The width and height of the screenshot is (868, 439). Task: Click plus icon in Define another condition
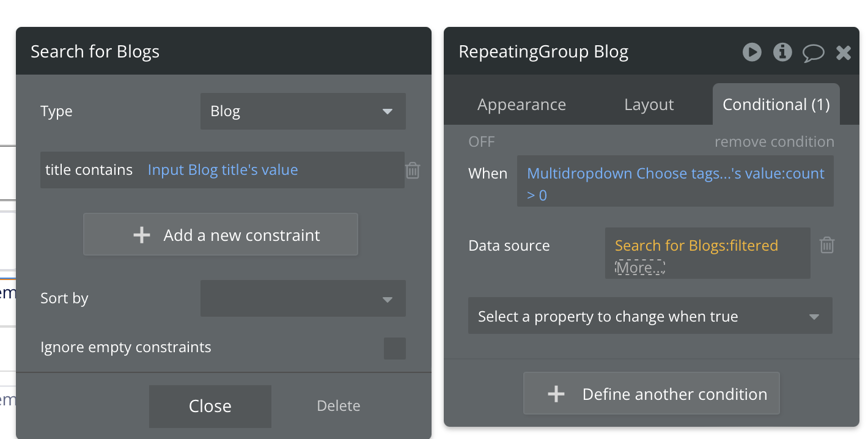[556, 394]
